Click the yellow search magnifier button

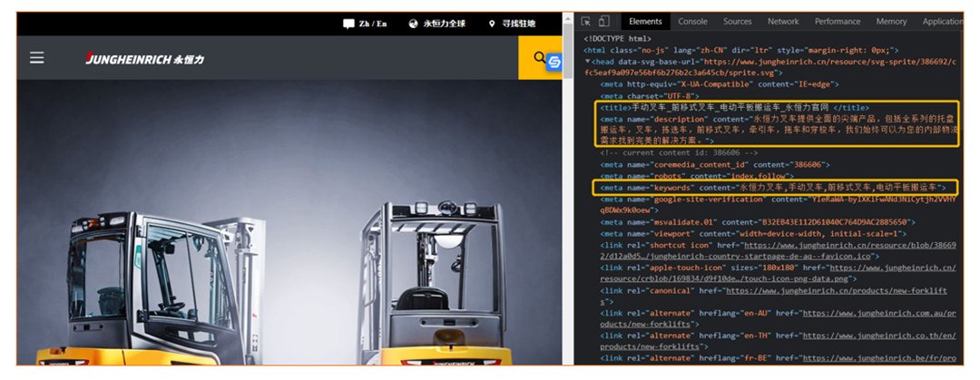point(540,58)
